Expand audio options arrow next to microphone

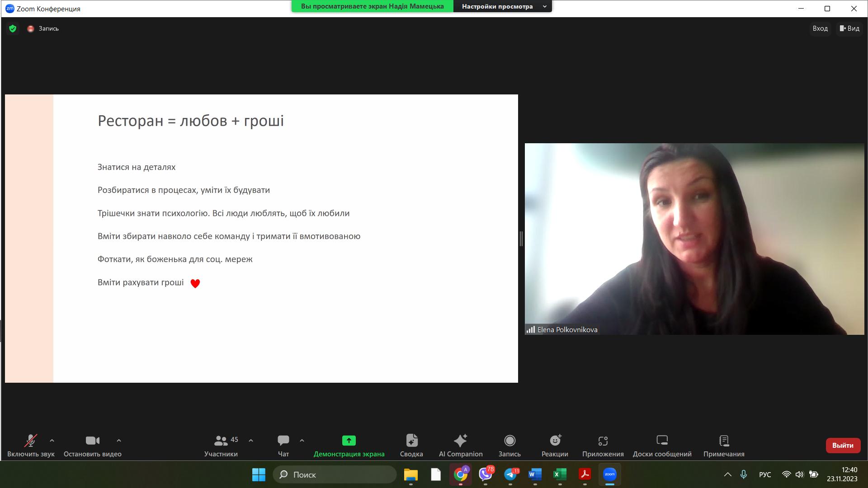point(52,440)
